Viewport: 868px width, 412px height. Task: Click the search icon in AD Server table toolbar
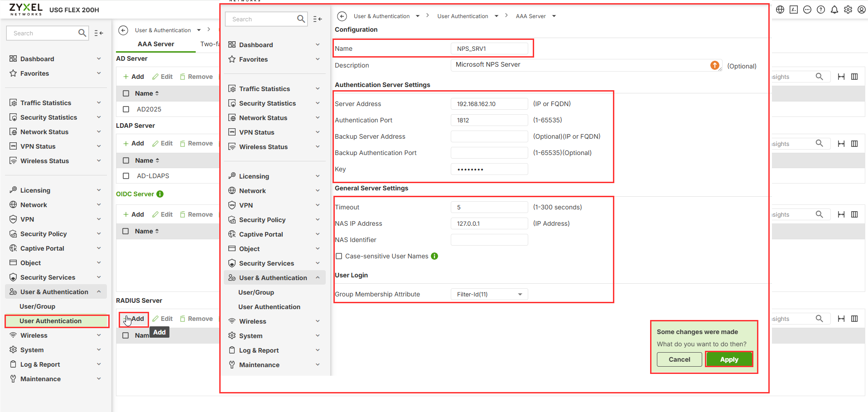point(819,77)
